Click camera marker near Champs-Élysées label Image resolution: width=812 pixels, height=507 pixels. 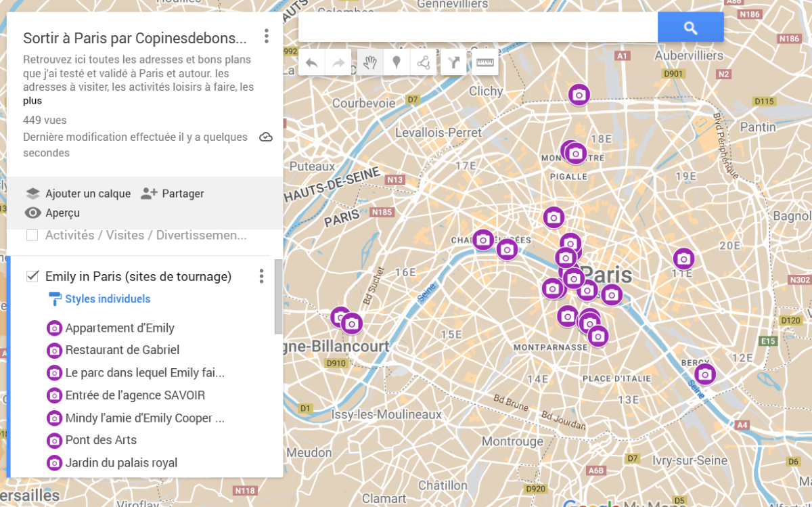[482, 240]
